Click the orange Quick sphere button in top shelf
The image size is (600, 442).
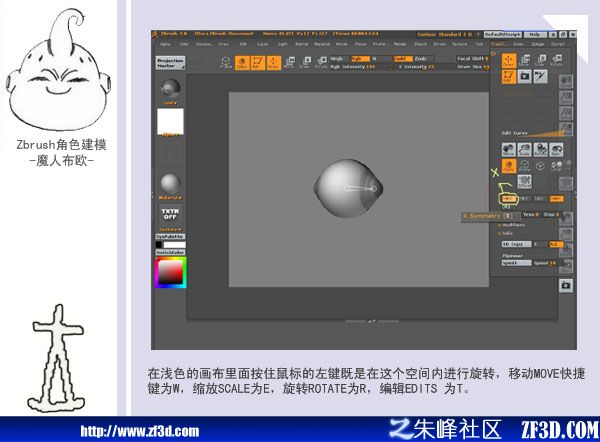(x=242, y=63)
